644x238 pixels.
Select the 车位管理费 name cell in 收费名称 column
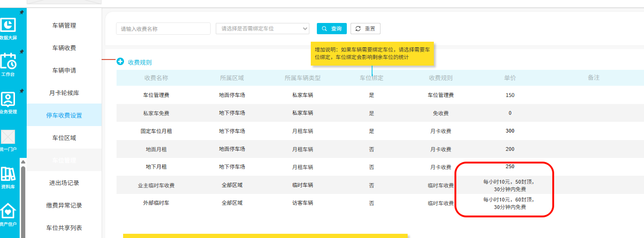pyautogui.click(x=156, y=95)
